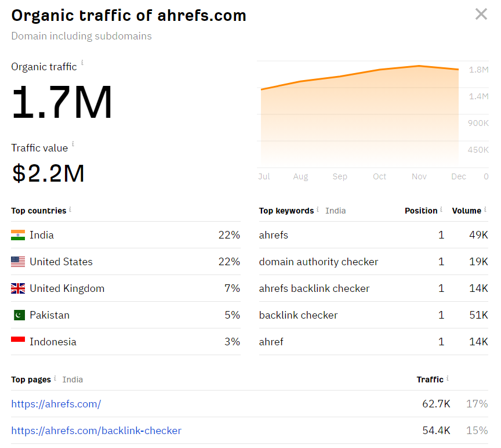Click the India filter beside Top keywords

[335, 211]
